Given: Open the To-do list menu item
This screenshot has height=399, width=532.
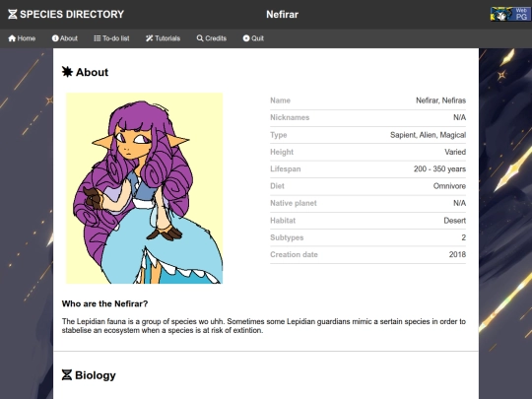Looking at the screenshot, I should (x=111, y=38).
